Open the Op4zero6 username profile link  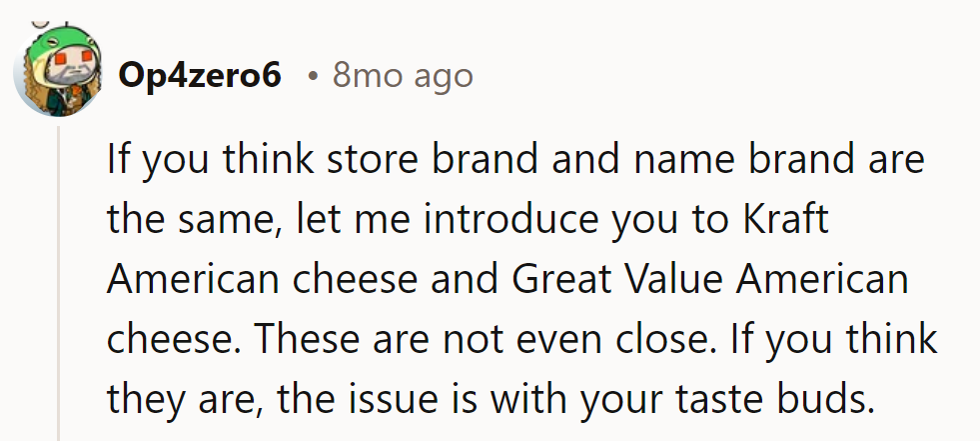coord(200,75)
